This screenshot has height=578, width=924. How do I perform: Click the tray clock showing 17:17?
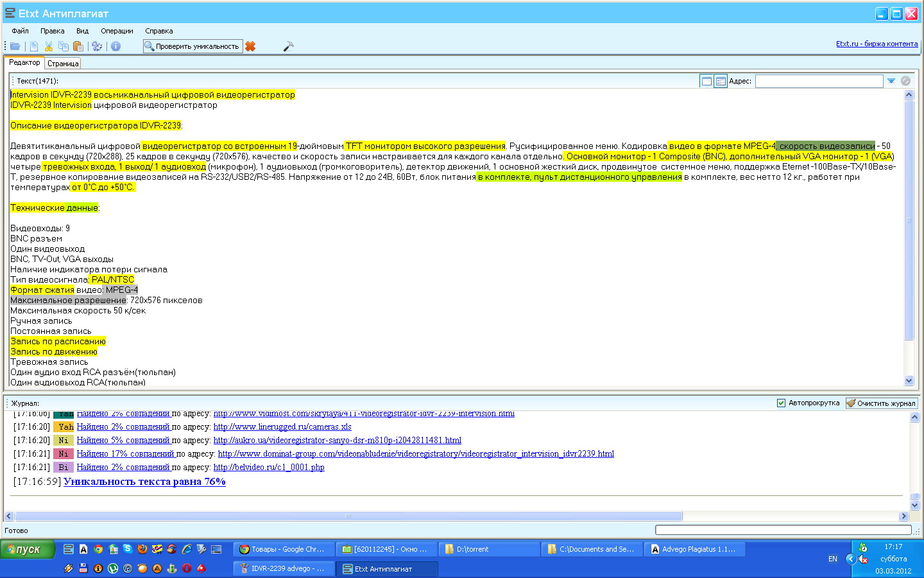click(x=893, y=547)
